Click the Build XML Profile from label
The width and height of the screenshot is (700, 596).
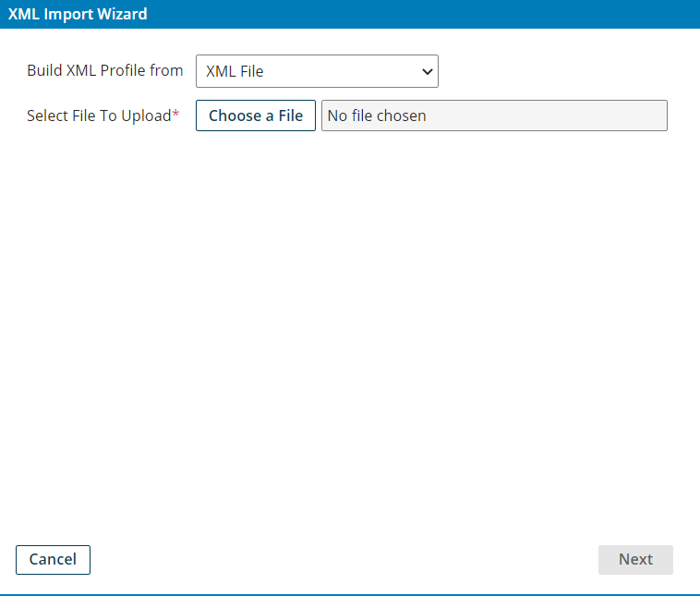[104, 70]
